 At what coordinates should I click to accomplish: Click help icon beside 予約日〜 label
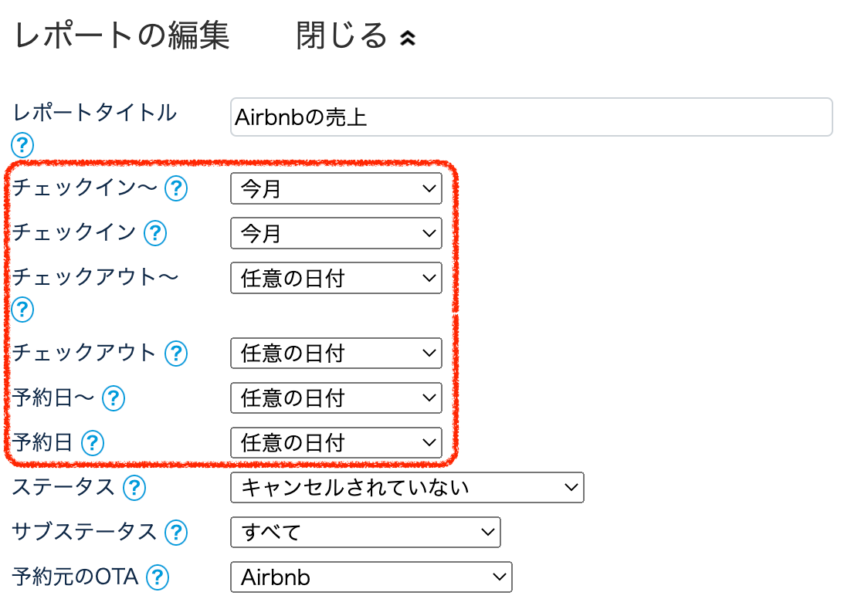coord(114,398)
